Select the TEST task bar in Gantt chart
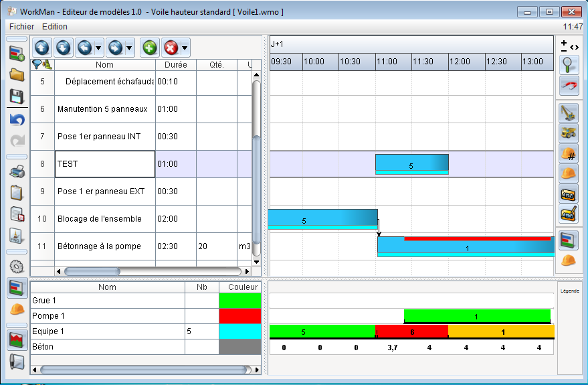 [x=411, y=163]
